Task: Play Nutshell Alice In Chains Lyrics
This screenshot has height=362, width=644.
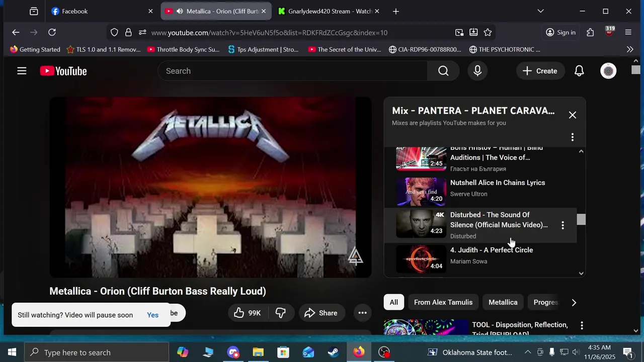Action: point(498,183)
